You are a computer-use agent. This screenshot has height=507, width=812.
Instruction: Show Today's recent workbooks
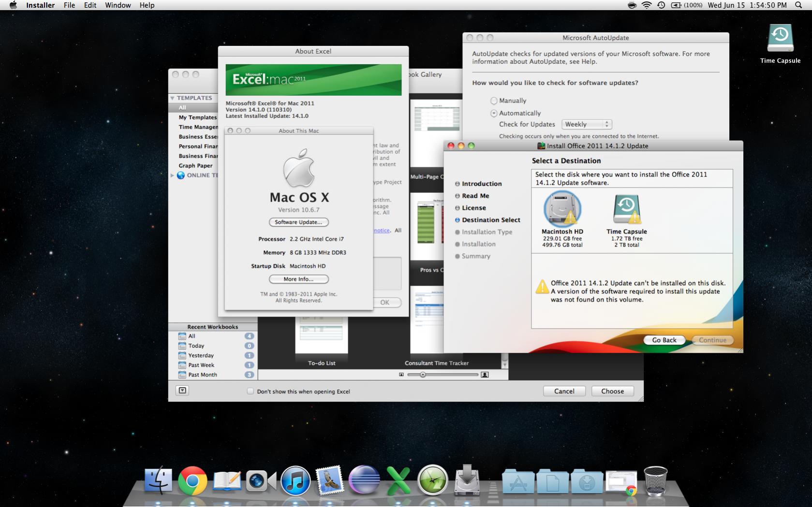pos(213,346)
